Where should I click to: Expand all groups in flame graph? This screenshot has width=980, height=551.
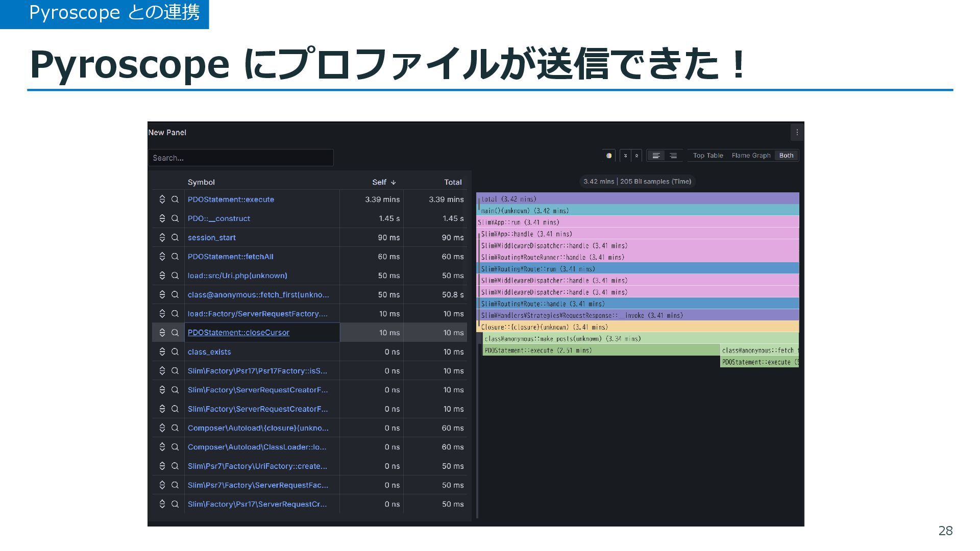pos(626,156)
